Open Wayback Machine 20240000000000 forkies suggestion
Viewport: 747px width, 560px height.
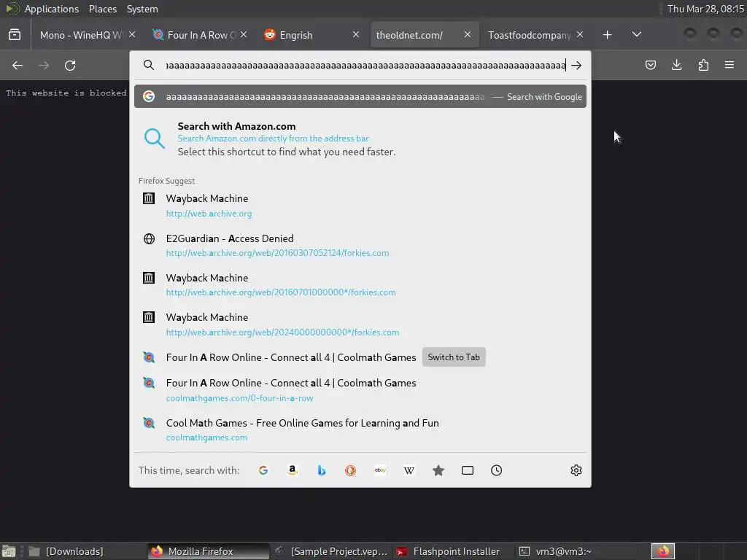[x=360, y=324]
